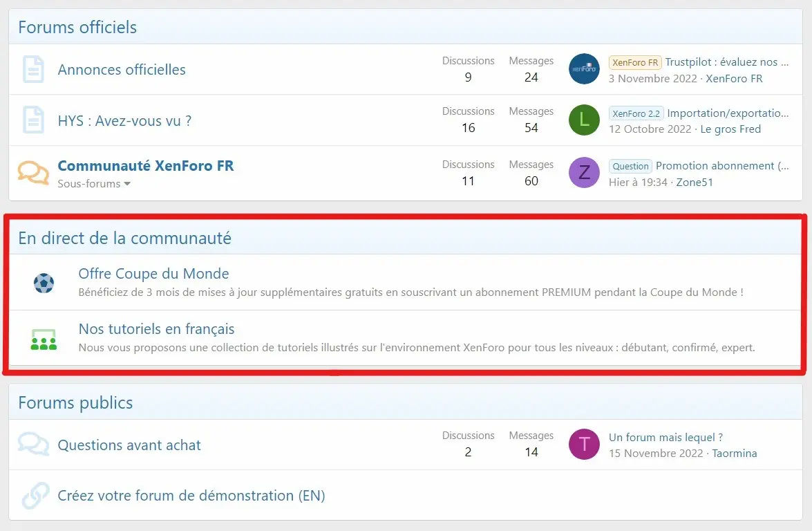Screen dimensions: 812x531
Task: Open the magenta T user avatar
Action: click(584, 444)
